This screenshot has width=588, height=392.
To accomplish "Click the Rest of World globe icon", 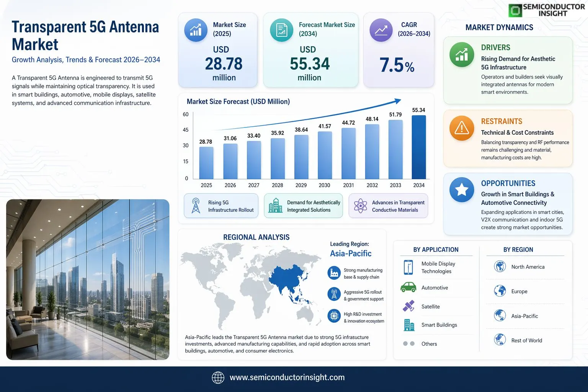I will pos(500,340).
